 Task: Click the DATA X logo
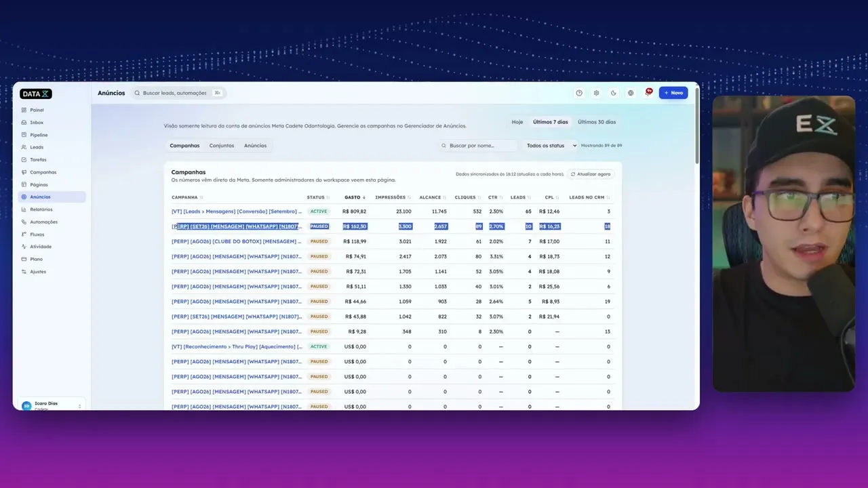click(36, 94)
